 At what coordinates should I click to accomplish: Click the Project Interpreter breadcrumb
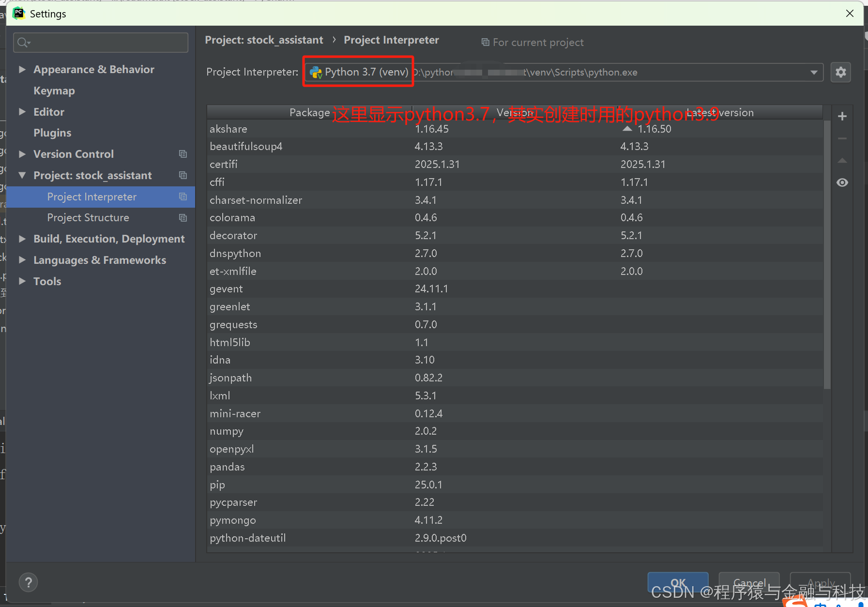(x=391, y=40)
